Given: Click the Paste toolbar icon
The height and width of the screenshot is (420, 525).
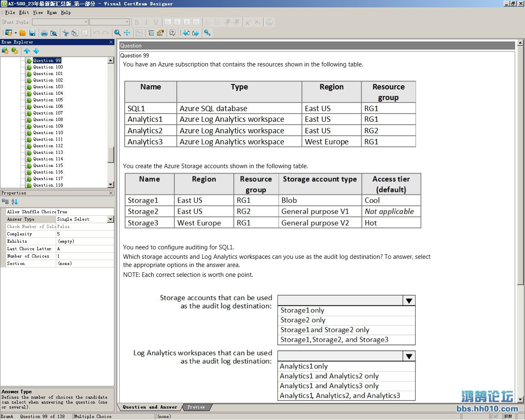Looking at the screenshot, I should 84,33.
